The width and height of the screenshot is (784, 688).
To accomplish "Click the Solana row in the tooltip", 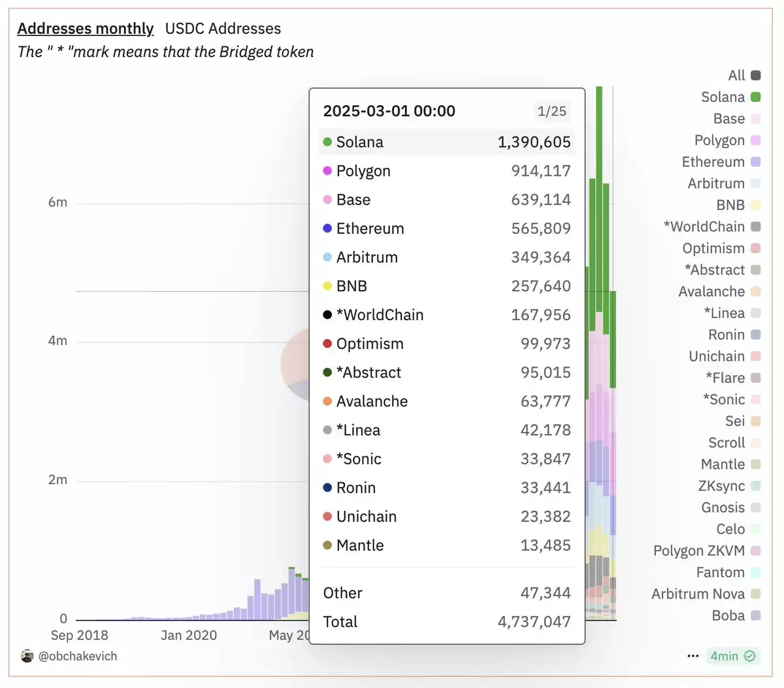I will point(447,142).
